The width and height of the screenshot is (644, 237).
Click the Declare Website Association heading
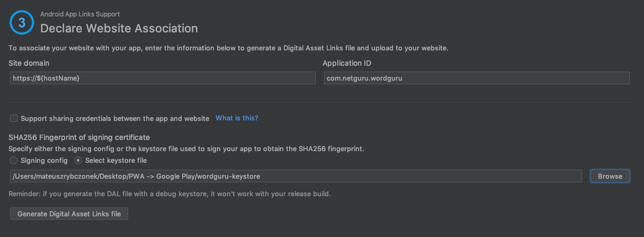tap(119, 28)
